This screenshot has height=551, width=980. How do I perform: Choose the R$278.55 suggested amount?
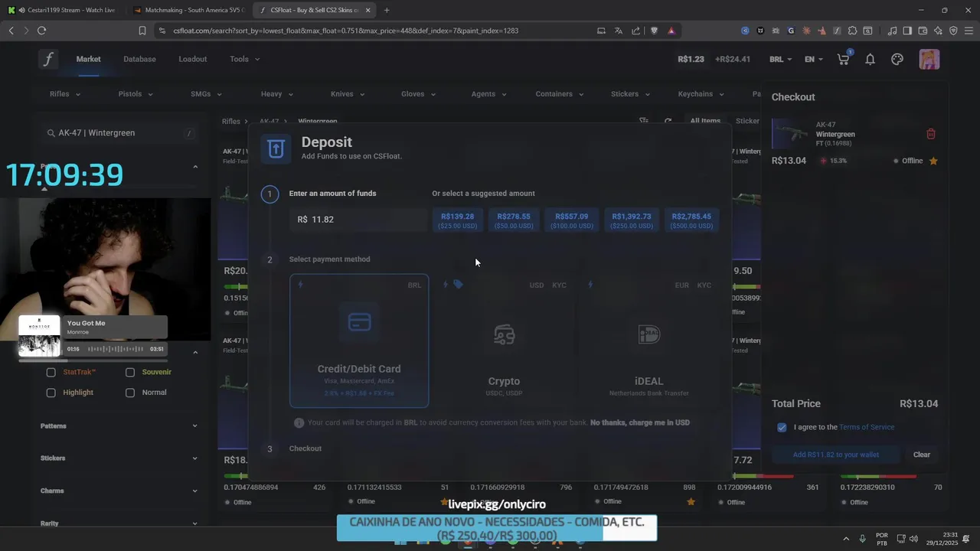pyautogui.click(x=514, y=220)
